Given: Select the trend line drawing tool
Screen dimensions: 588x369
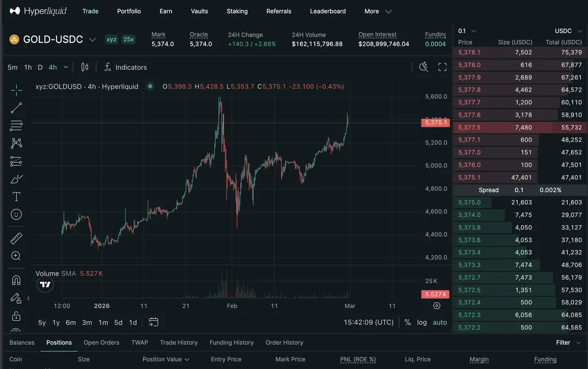Looking at the screenshot, I should 16,108.
